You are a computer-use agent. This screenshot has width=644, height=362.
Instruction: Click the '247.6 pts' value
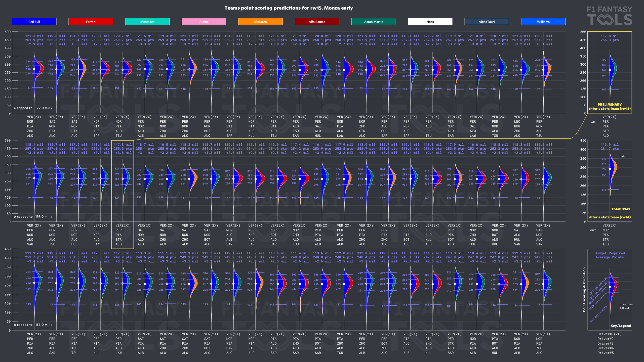tap(543, 257)
